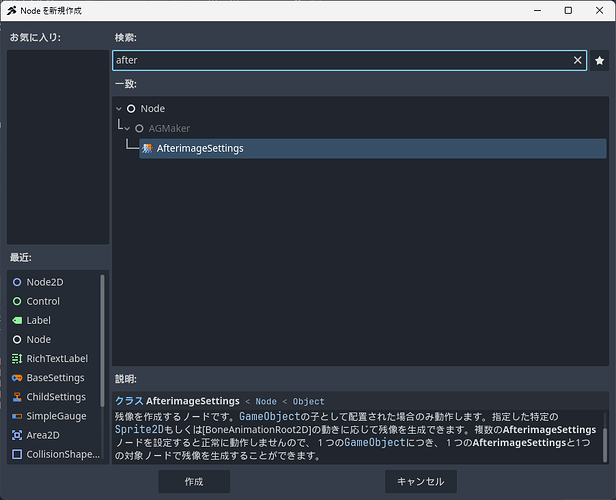Click the empty favorites list panel
This screenshot has height=500, width=616.
[58, 147]
